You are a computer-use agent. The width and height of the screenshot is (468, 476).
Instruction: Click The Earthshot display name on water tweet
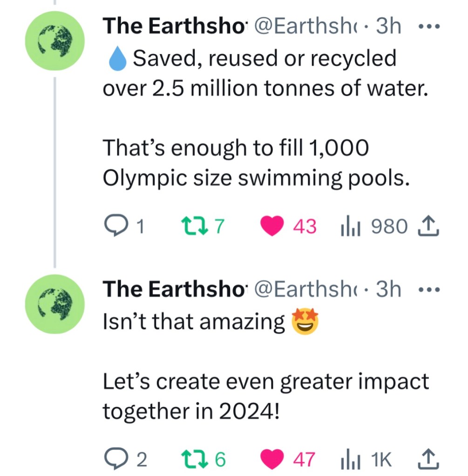[x=172, y=27]
